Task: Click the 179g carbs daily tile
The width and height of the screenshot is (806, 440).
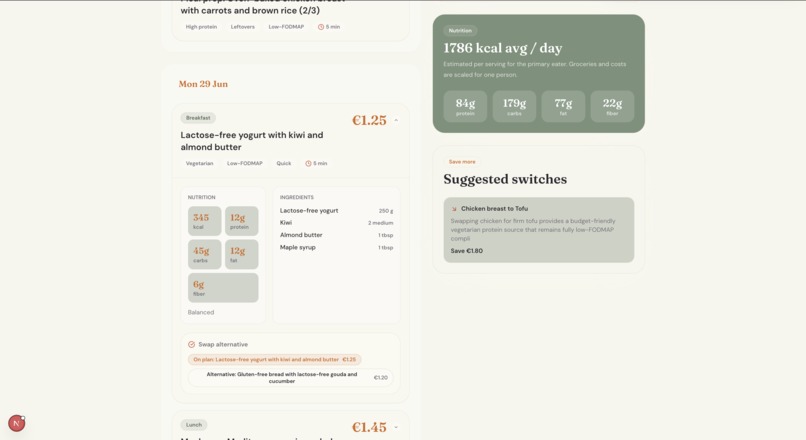Action: [514, 106]
